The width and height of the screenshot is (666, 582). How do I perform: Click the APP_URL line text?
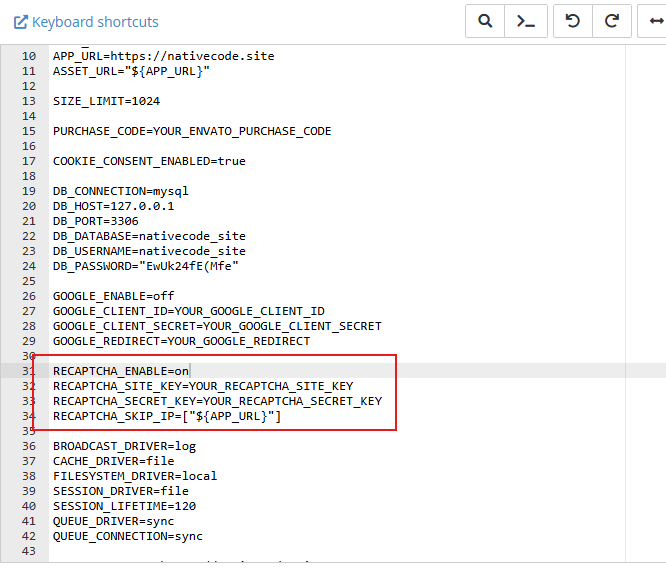click(x=163, y=56)
